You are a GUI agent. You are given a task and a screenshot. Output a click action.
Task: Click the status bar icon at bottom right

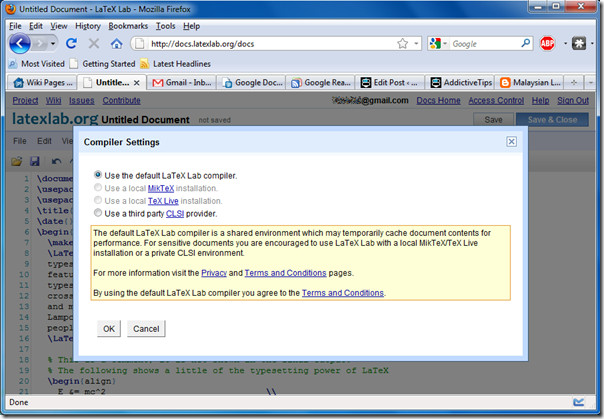pyautogui.click(x=579, y=402)
